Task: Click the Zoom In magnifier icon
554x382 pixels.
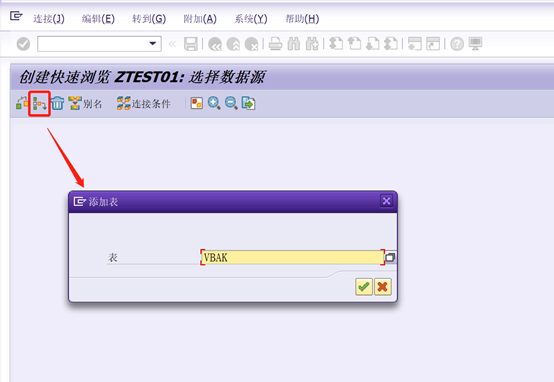Action: point(214,103)
